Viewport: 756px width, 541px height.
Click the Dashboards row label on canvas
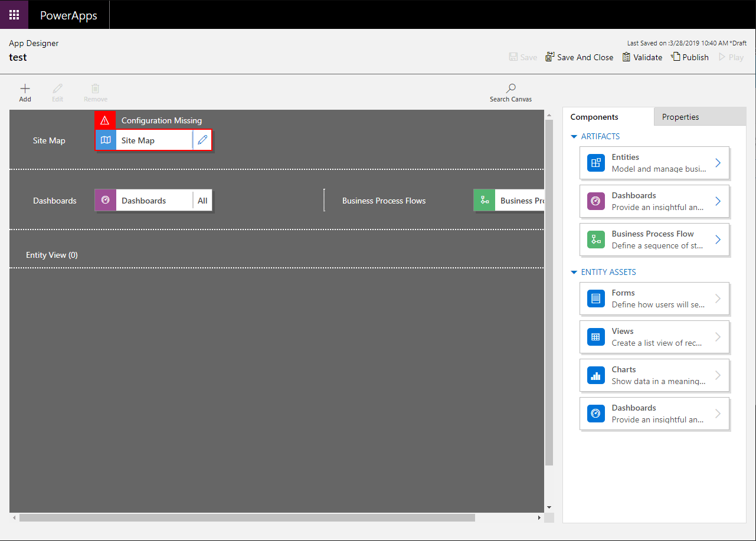coord(55,201)
